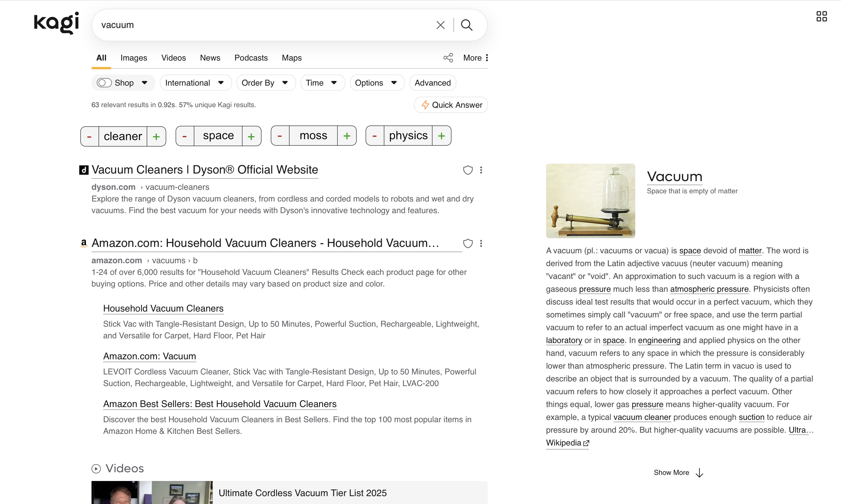The height and width of the screenshot is (504, 841).
Task: Expand the Time filter dropdown
Action: 322,83
